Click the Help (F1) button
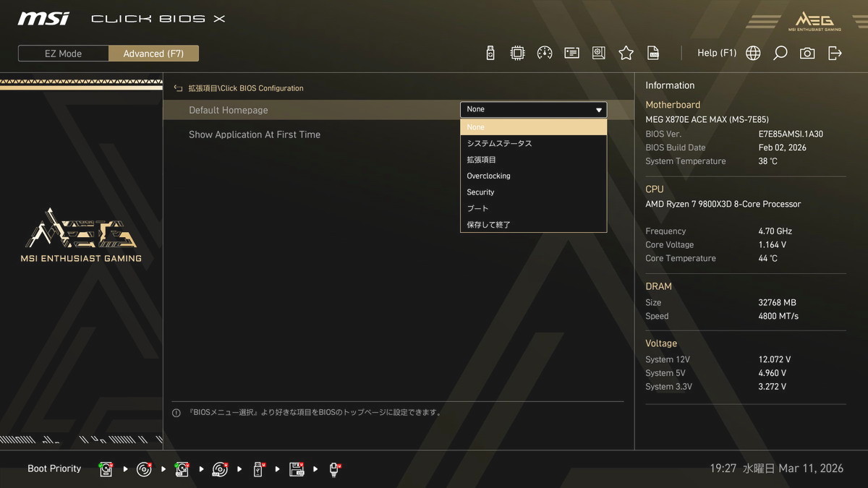Screen dimensions: 868x488 [716, 53]
